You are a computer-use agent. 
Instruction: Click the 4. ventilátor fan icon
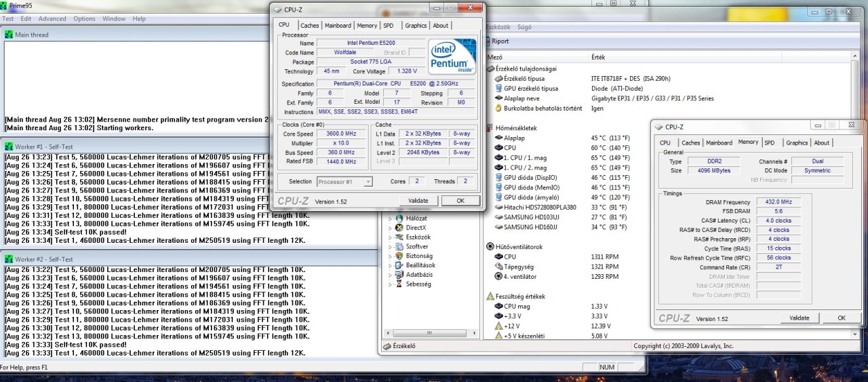(x=498, y=276)
